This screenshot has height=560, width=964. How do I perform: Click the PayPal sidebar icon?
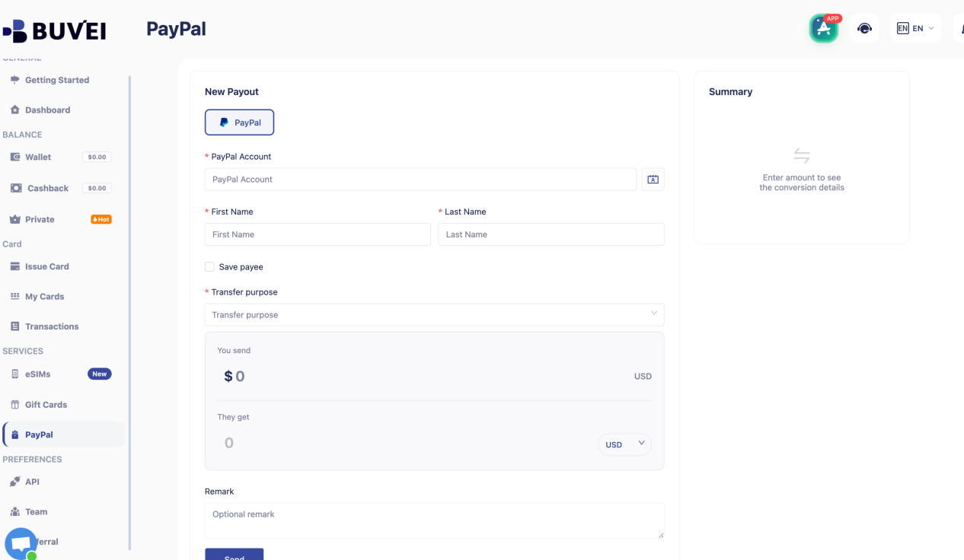(x=14, y=434)
